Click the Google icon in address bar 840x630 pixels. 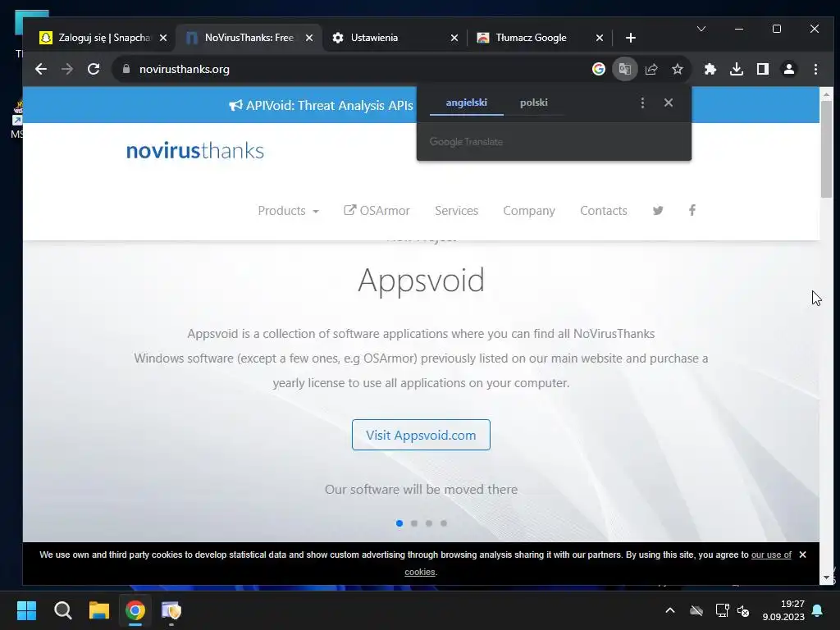[x=598, y=69]
